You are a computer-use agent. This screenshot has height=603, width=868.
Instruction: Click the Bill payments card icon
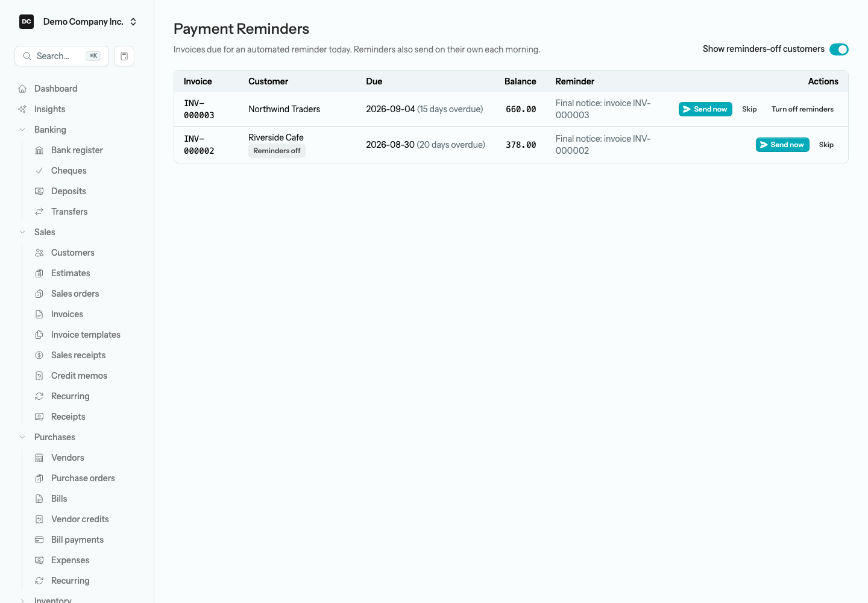coord(39,540)
